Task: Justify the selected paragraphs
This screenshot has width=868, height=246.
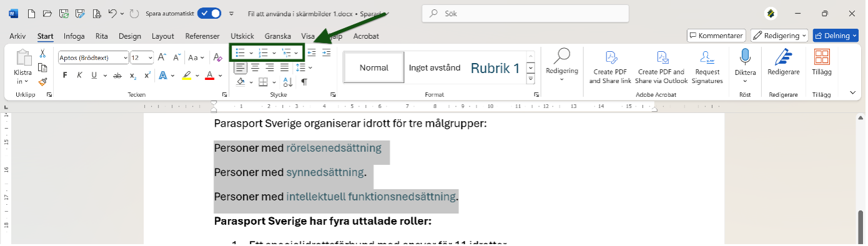Action: [x=284, y=67]
